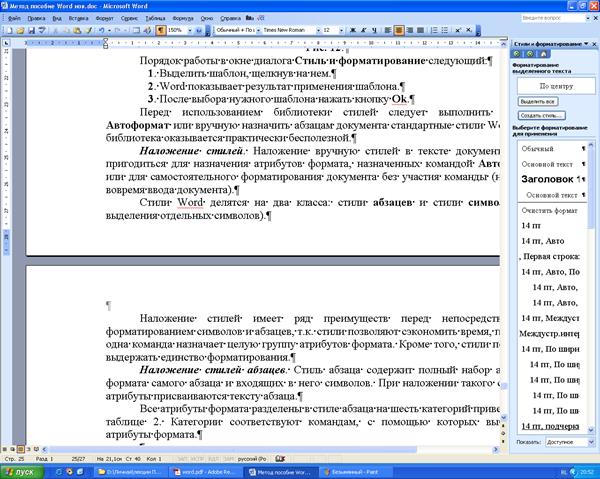Click the Создать стиль button

pos(542,115)
